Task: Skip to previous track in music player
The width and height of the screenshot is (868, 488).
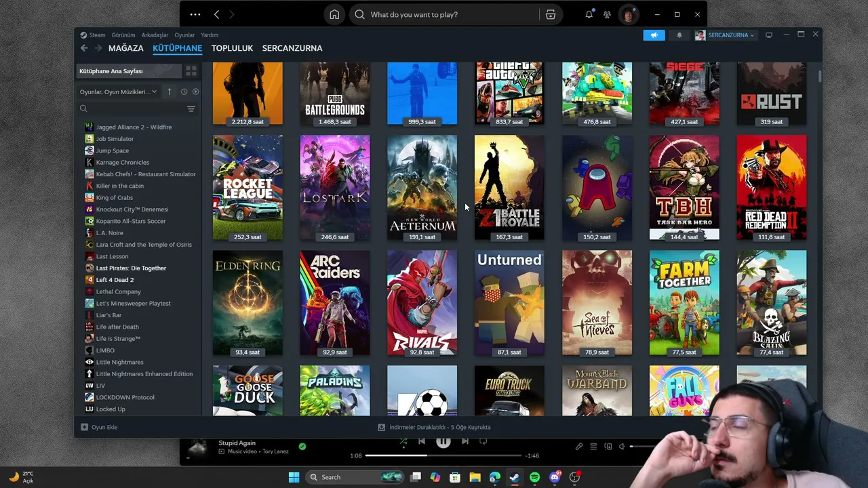Action: [x=421, y=441]
